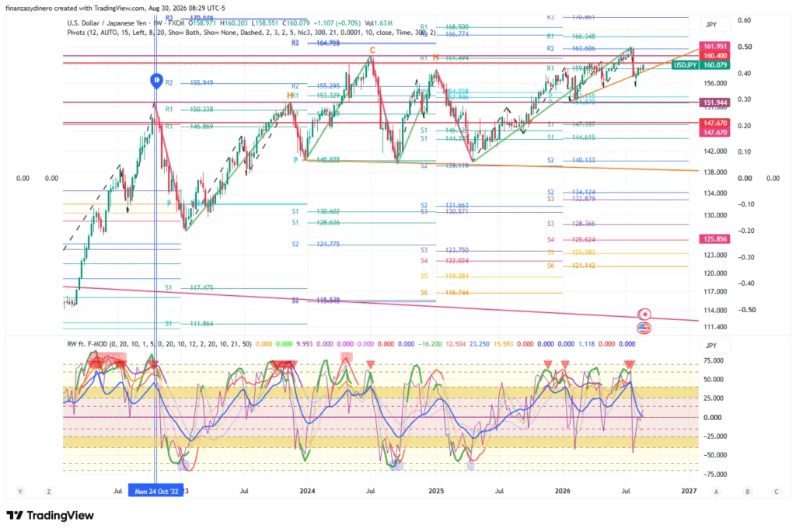This screenshot has height=532, width=796.
Task: Click the 0.60 tick on the outer right scale
Action: pos(745,20)
